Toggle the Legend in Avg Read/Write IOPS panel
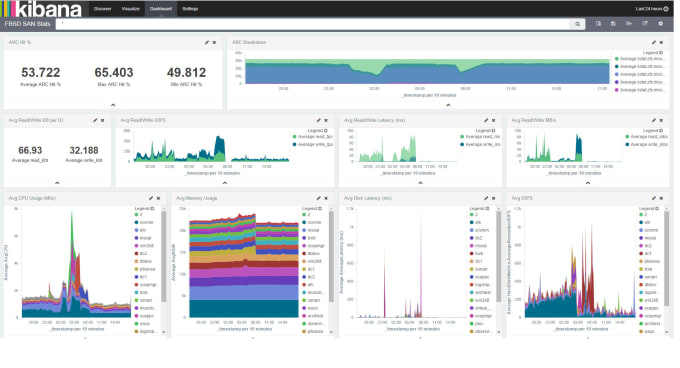 (317, 130)
